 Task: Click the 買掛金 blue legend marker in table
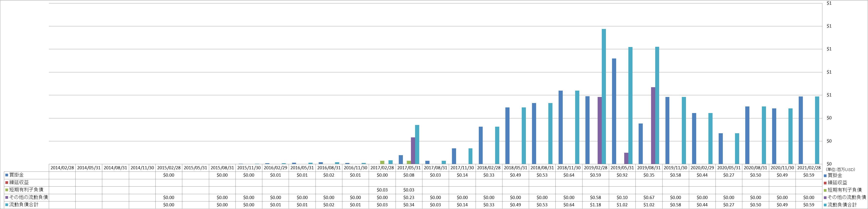point(6,175)
